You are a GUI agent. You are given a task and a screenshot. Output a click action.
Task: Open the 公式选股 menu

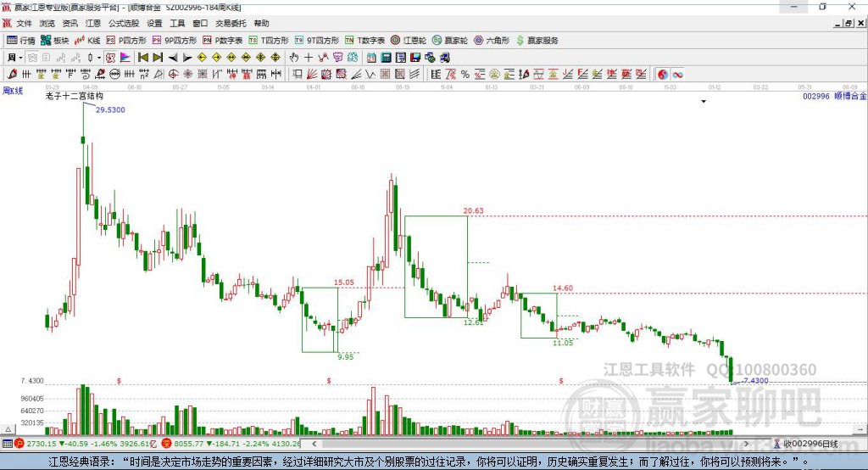click(x=124, y=23)
